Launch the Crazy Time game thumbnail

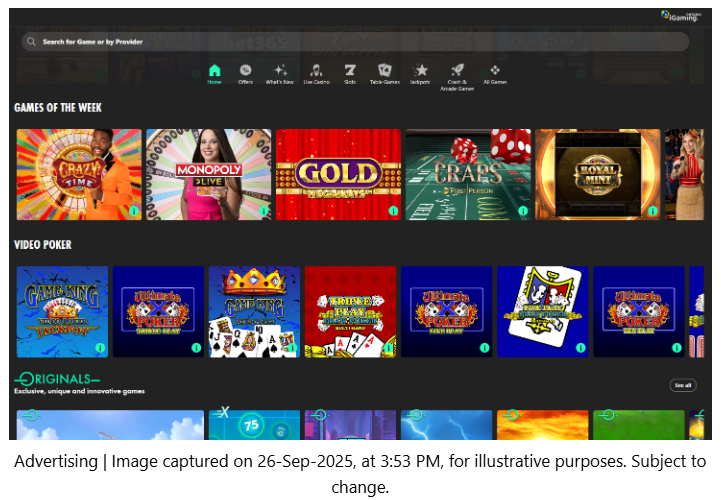[x=79, y=174]
